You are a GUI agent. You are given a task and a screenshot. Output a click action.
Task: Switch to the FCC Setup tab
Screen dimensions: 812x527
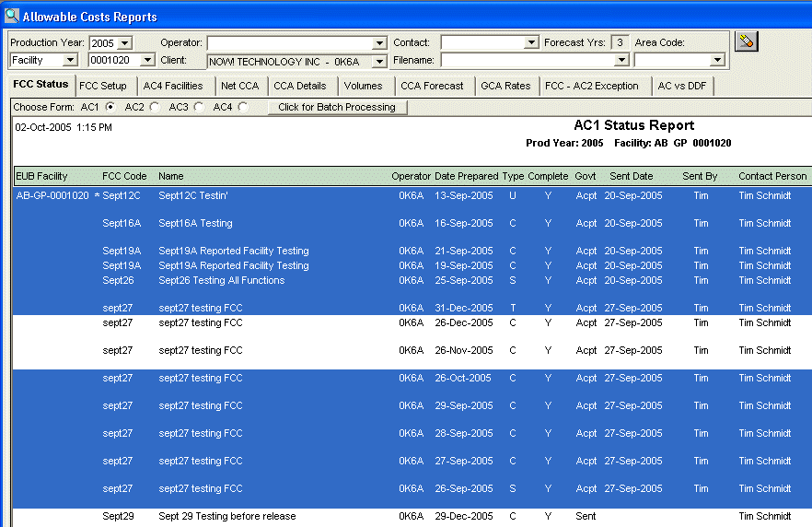[103, 86]
